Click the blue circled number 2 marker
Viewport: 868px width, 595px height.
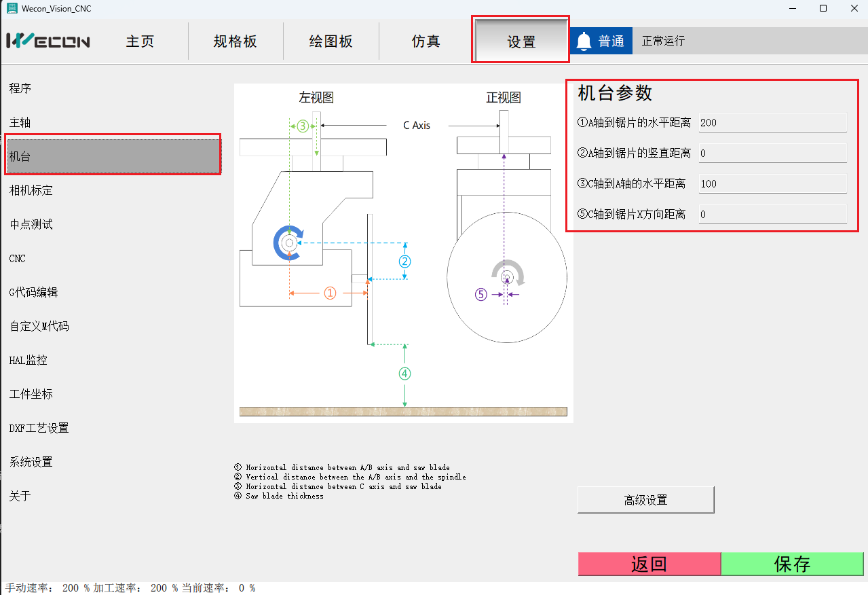point(404,261)
